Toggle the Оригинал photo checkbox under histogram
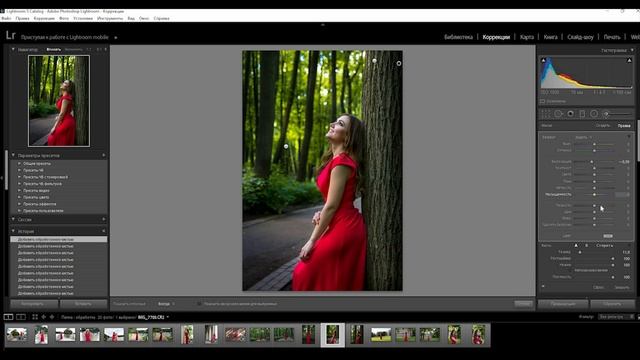 pos(543,101)
